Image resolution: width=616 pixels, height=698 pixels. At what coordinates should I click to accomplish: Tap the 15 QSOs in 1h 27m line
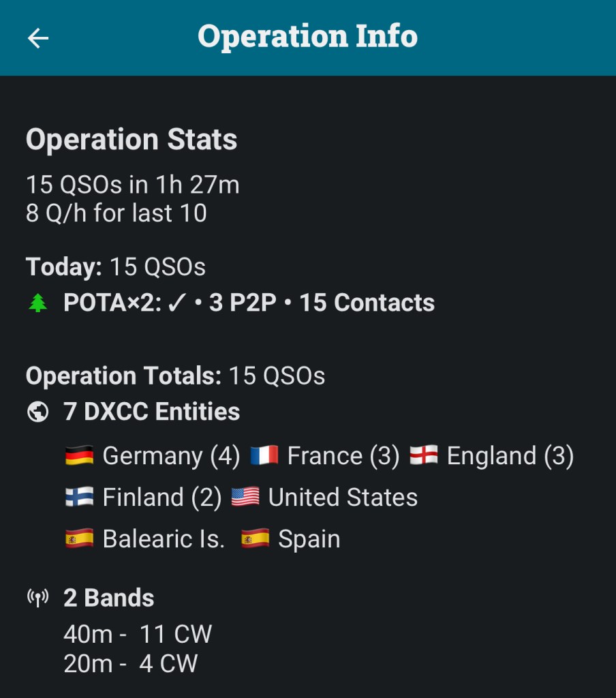pos(133,185)
